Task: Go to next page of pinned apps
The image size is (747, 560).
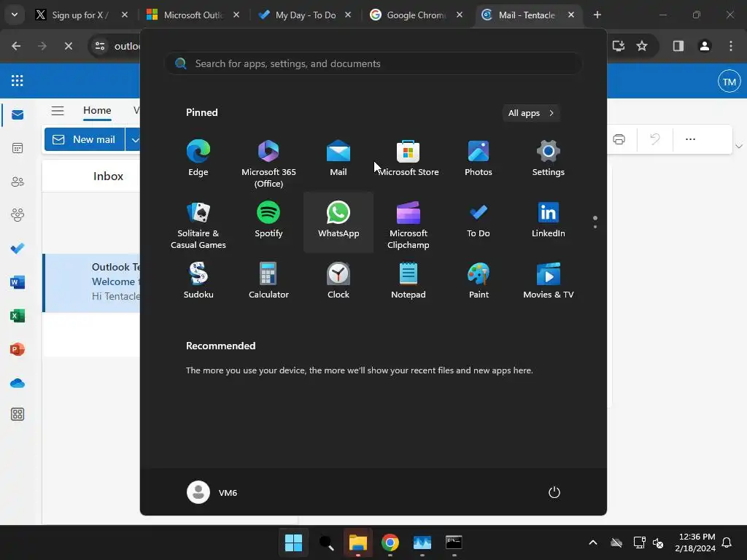Action: 595,226
